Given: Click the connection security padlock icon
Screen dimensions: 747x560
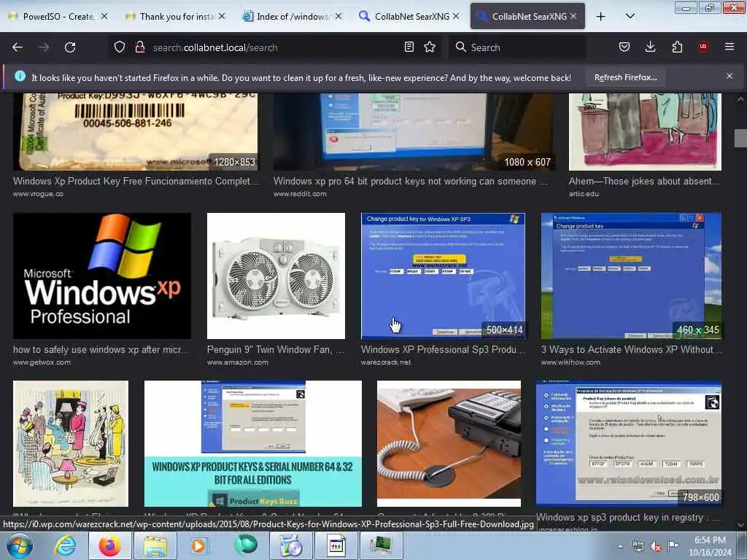Looking at the screenshot, I should [x=139, y=47].
